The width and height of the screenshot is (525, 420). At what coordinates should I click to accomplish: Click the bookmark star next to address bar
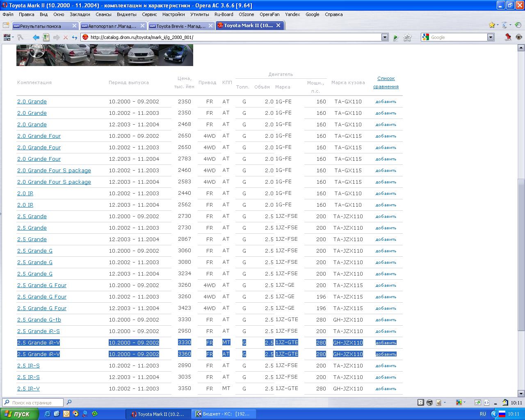407,37
